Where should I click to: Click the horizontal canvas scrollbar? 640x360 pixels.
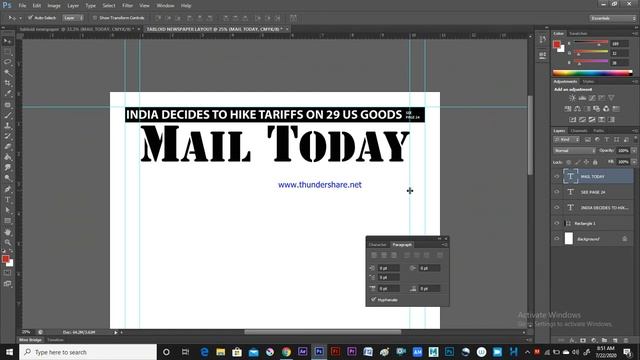click(x=322, y=332)
